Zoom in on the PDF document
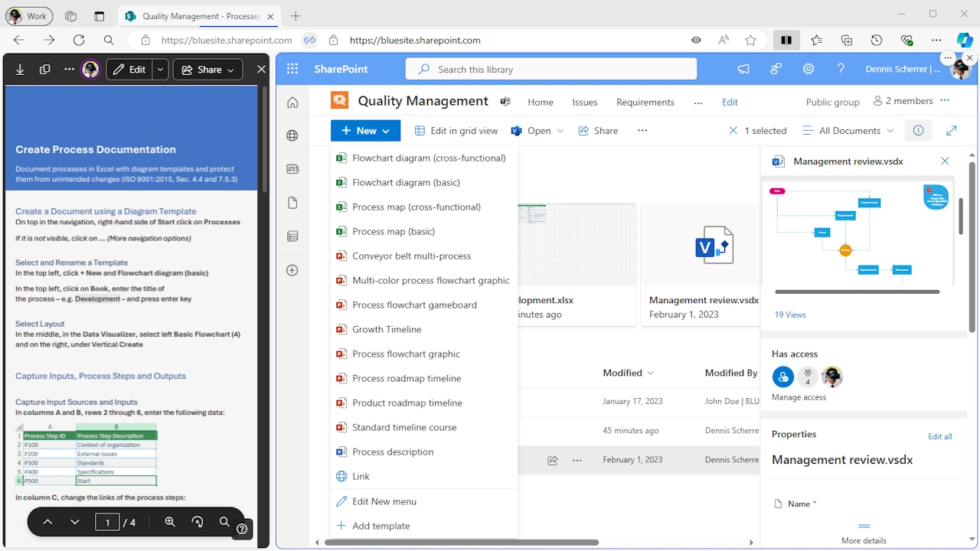Screen dimensions: 980x551 (170, 522)
